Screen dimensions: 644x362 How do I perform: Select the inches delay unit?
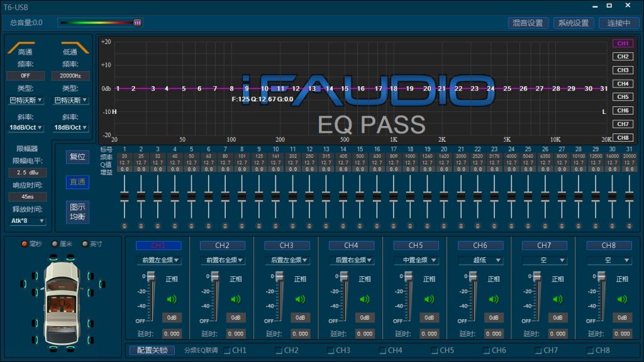pyautogui.click(x=85, y=244)
